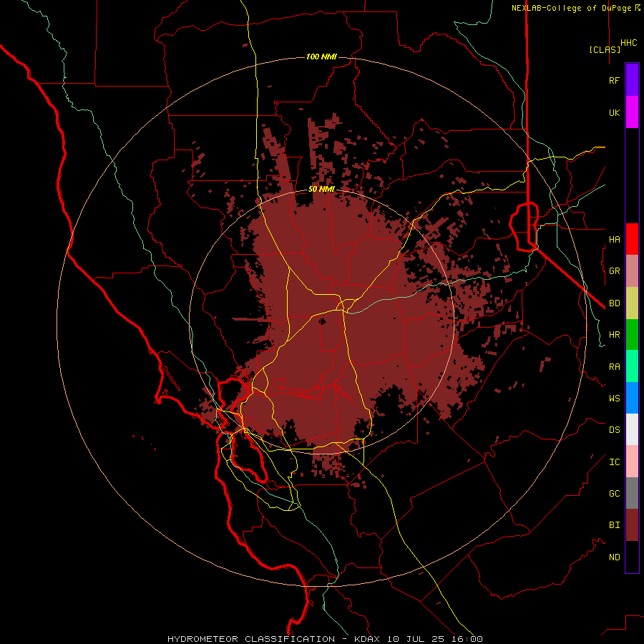Click the GC legend label

(x=614, y=493)
